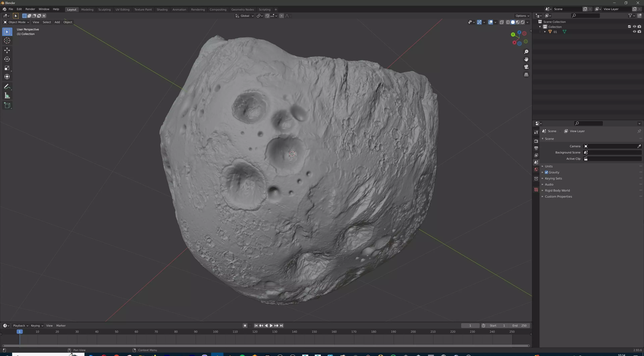
Task: Select the Rotate tool
Action: click(x=7, y=59)
